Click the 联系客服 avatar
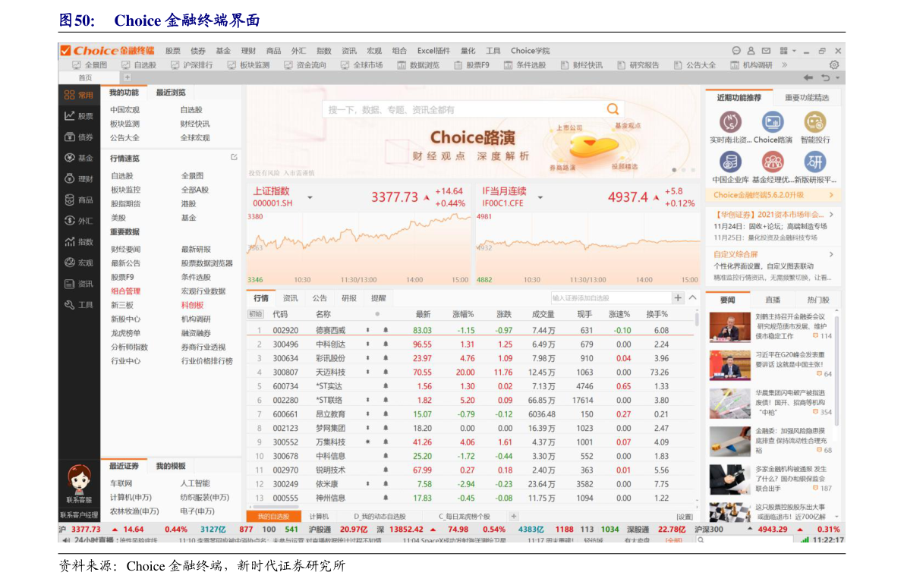The width and height of the screenshot is (904, 588). point(79,480)
